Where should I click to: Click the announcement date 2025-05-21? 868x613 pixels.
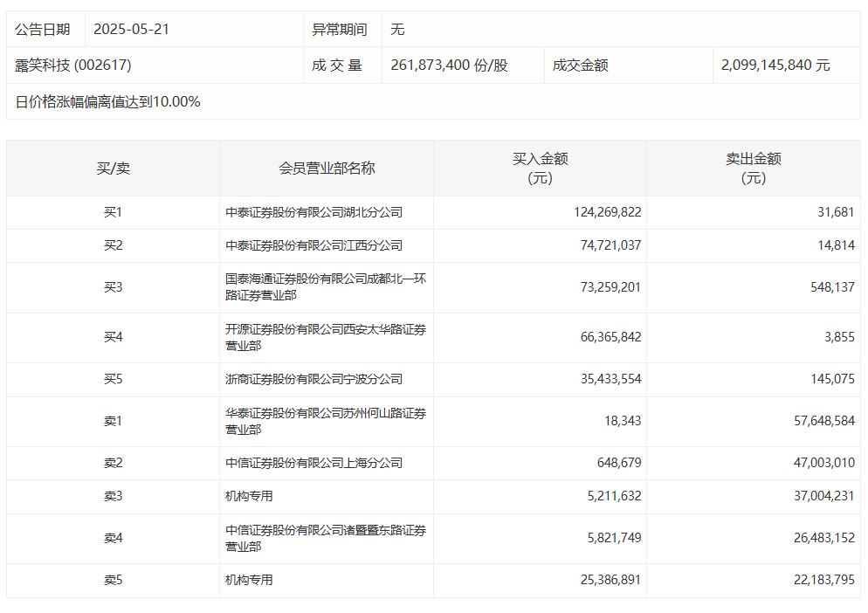[x=131, y=29]
